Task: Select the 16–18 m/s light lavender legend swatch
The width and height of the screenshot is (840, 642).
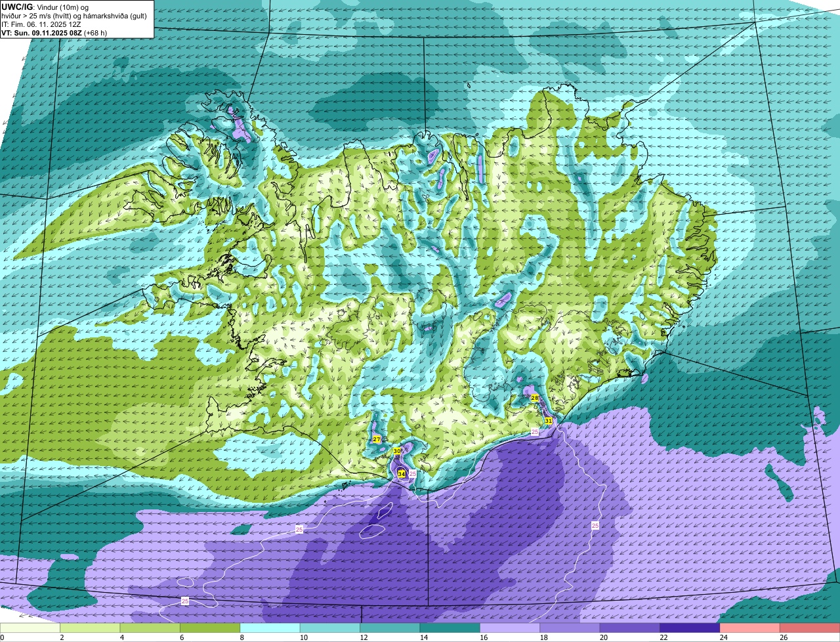Action: (510, 628)
